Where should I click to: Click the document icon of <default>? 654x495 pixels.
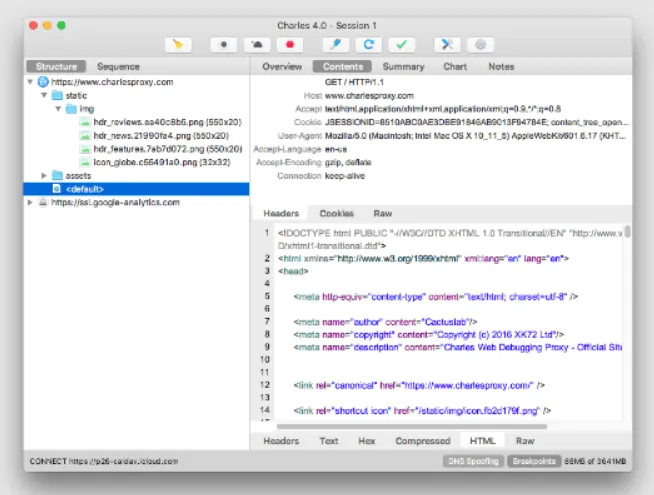coord(56,189)
